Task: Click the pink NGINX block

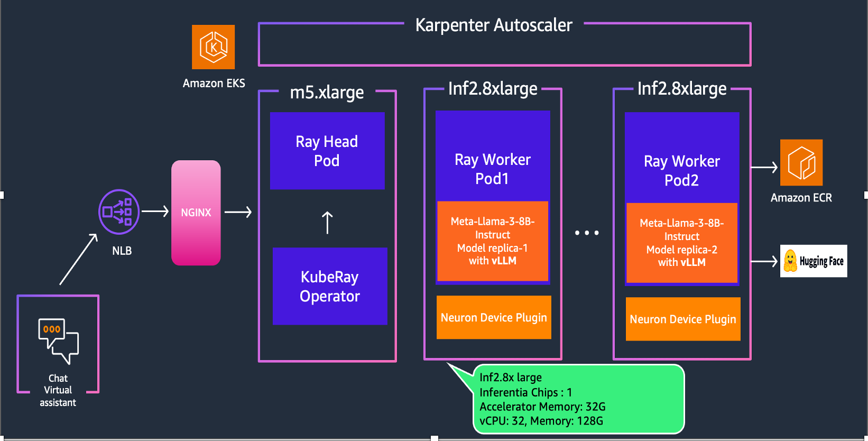Action: (x=196, y=213)
